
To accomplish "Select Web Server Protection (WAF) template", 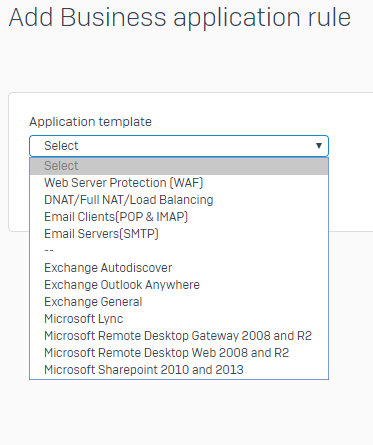I will point(179,183).
